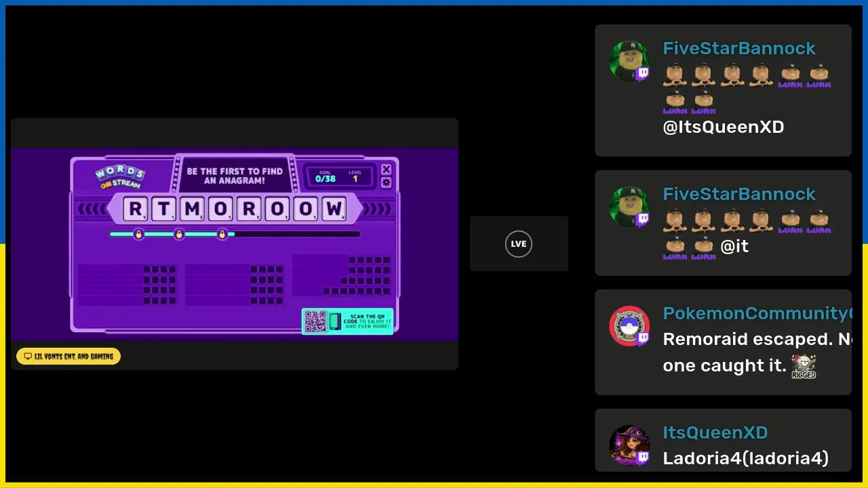The height and width of the screenshot is (488, 868).
Task: Open the PokemonCommunity username
Action: pyautogui.click(x=757, y=313)
